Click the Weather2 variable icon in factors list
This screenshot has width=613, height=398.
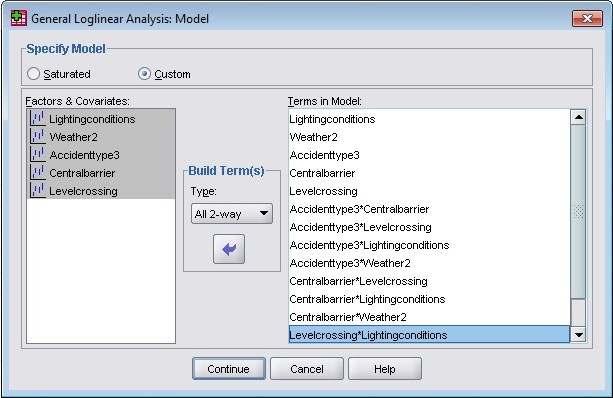[x=38, y=136]
